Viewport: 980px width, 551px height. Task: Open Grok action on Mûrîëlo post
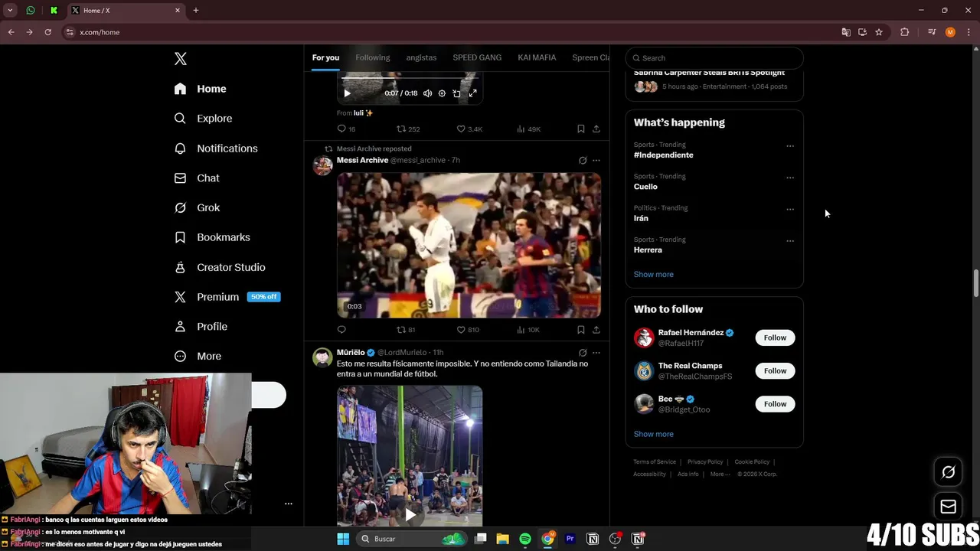point(583,353)
